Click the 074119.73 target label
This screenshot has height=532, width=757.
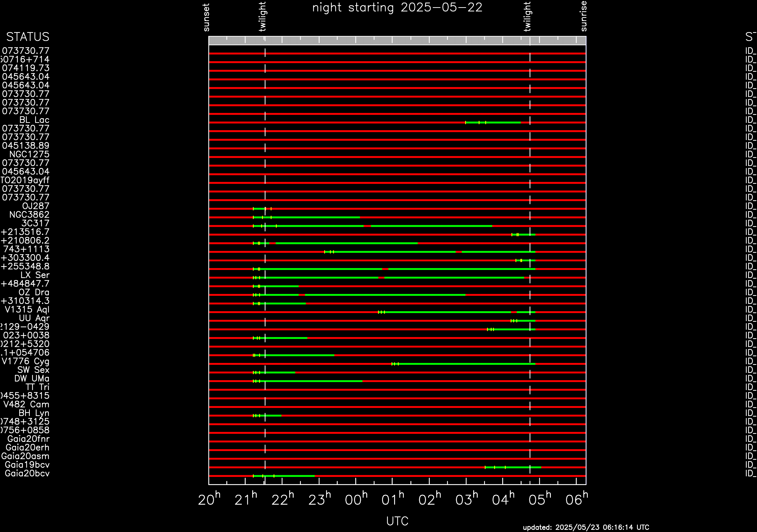pos(26,68)
